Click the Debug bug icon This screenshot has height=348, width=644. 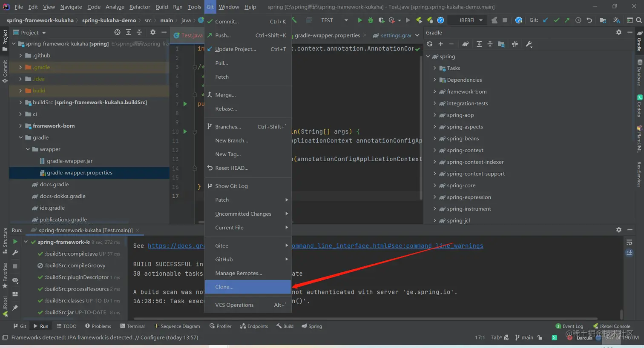tap(370, 20)
